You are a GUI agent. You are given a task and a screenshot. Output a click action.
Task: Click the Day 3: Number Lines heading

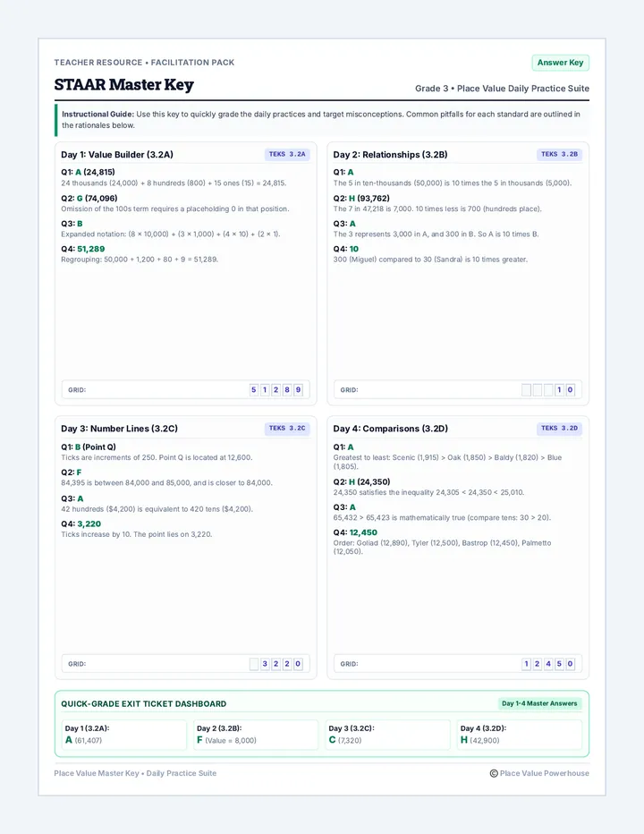click(119, 429)
